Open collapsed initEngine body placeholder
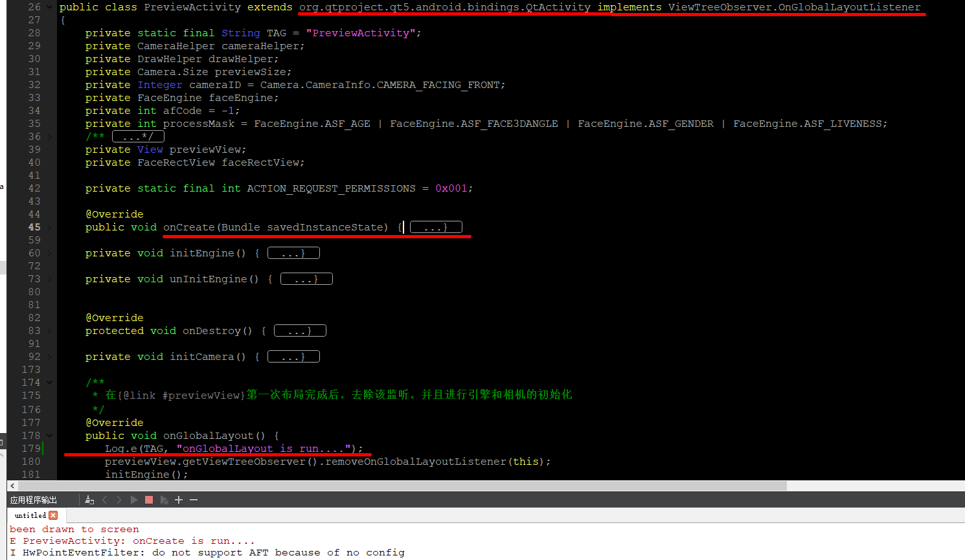965x560 pixels. click(x=293, y=253)
